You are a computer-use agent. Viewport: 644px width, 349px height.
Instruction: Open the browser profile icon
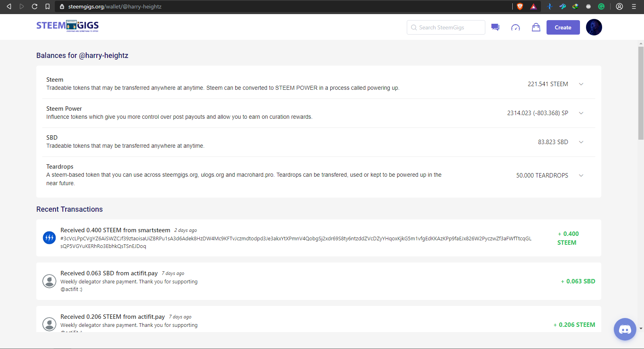point(619,6)
